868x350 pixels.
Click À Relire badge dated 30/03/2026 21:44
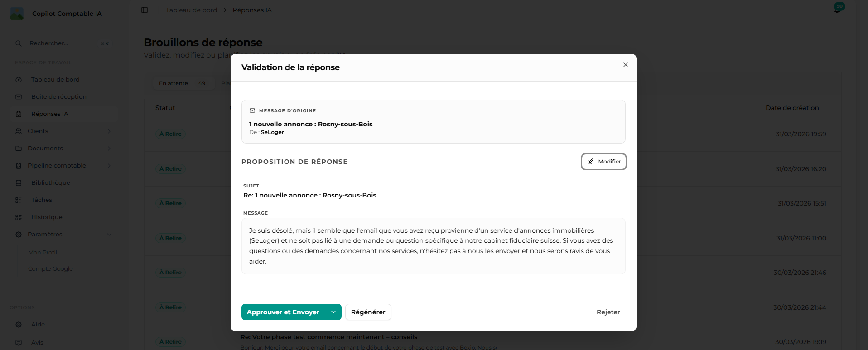[x=171, y=307]
